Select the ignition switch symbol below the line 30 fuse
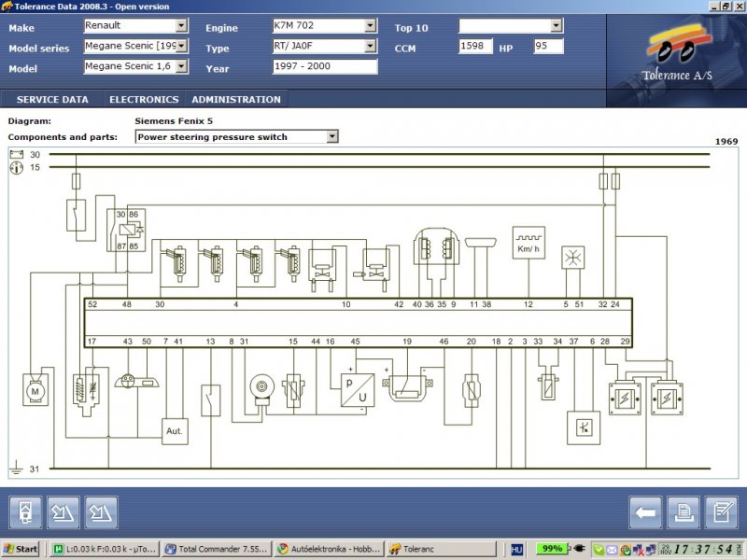The height and width of the screenshot is (560, 747). click(76, 216)
